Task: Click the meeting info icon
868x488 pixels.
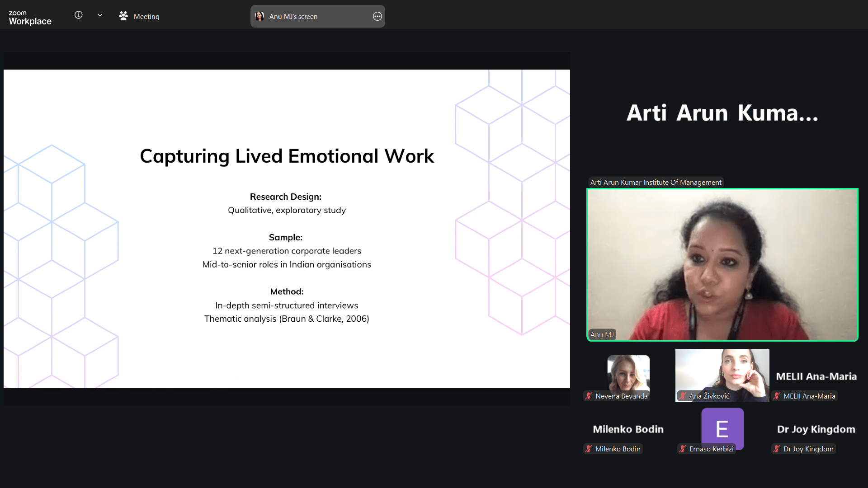Action: [x=78, y=15]
